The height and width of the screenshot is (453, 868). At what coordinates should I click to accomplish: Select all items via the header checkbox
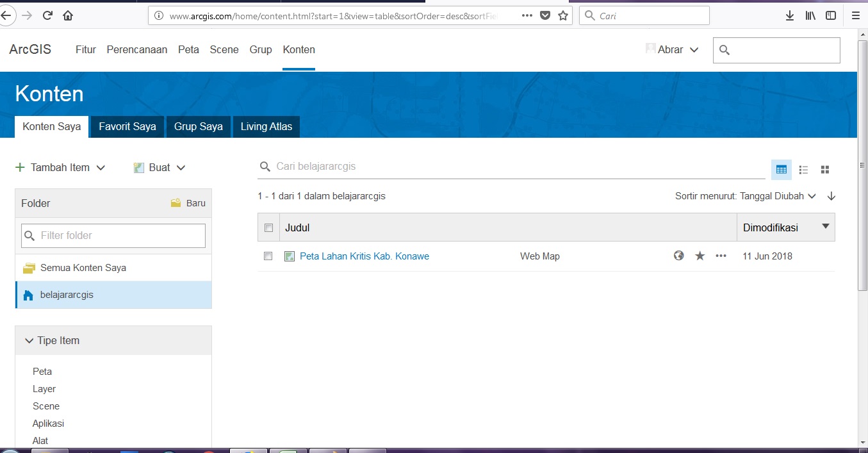(268, 227)
